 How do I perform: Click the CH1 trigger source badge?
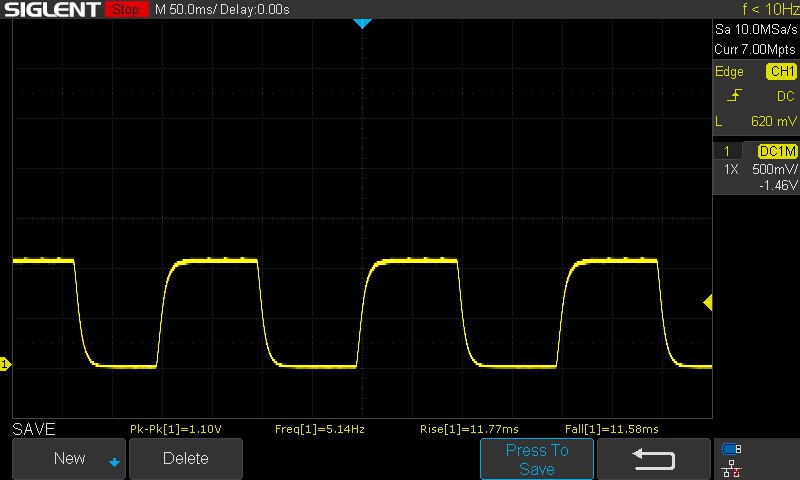click(x=782, y=71)
